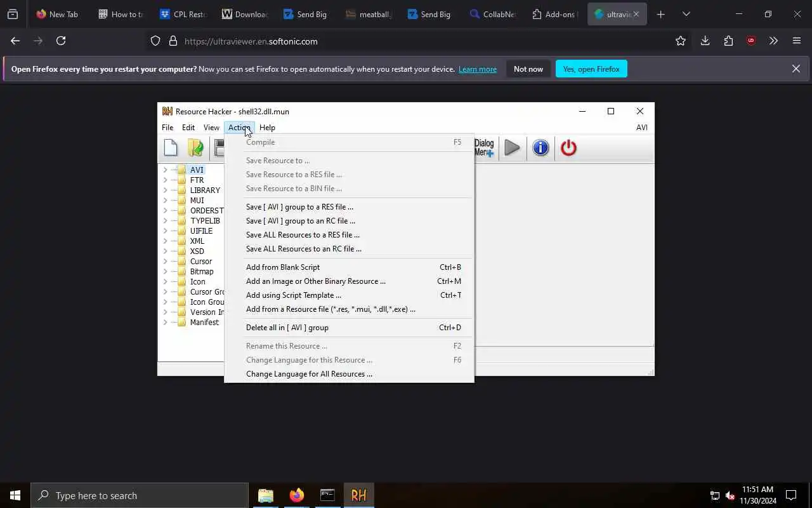
Task: Open the Help menu
Action: tap(267, 128)
